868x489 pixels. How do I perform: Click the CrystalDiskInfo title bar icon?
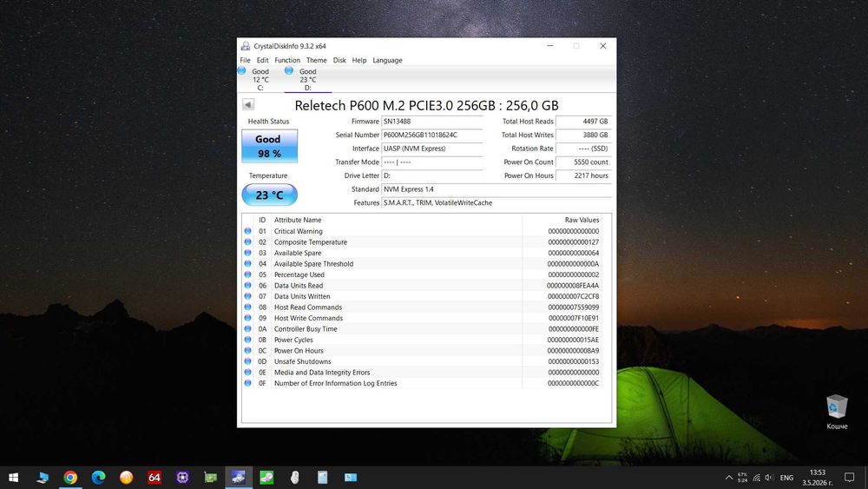[x=246, y=46]
